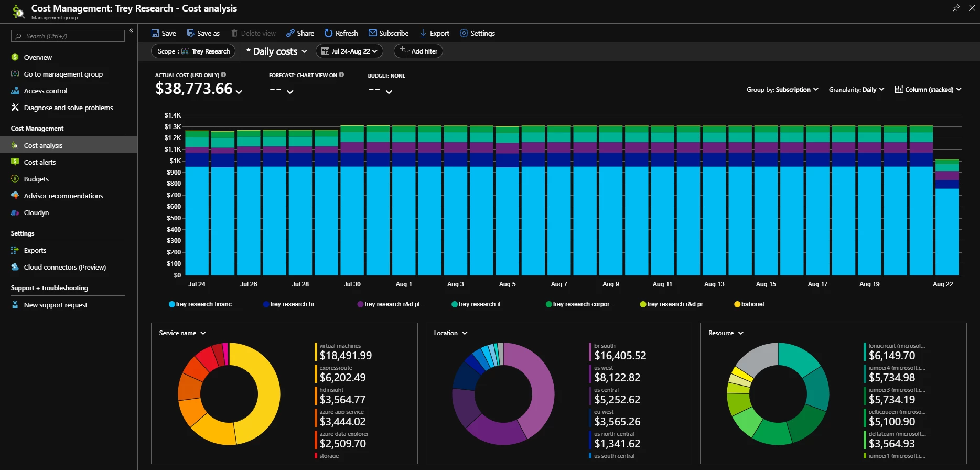Click the Refresh icon

coord(328,33)
